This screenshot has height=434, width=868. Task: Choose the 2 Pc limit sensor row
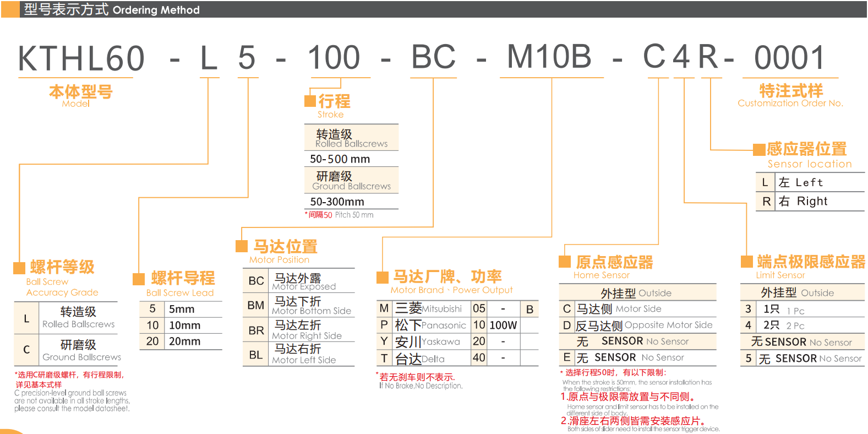coord(802,325)
